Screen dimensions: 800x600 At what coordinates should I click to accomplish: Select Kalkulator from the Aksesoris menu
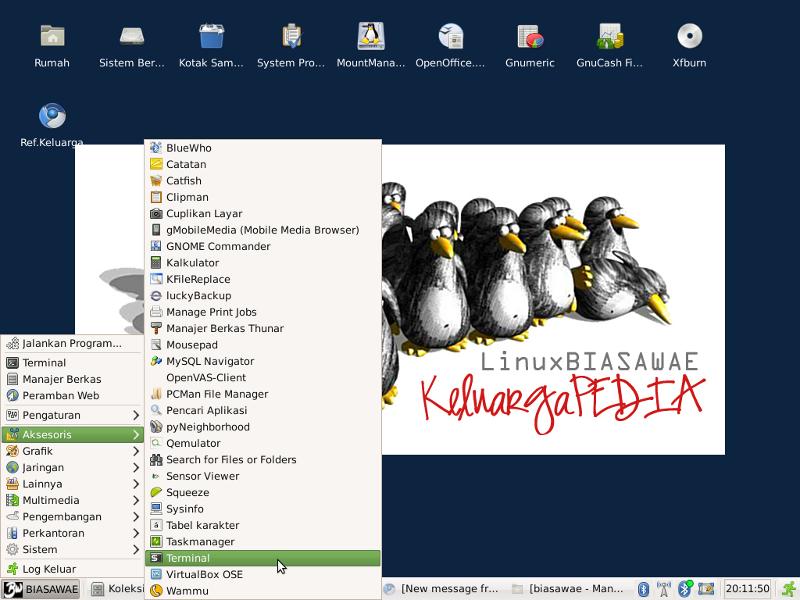coord(192,263)
